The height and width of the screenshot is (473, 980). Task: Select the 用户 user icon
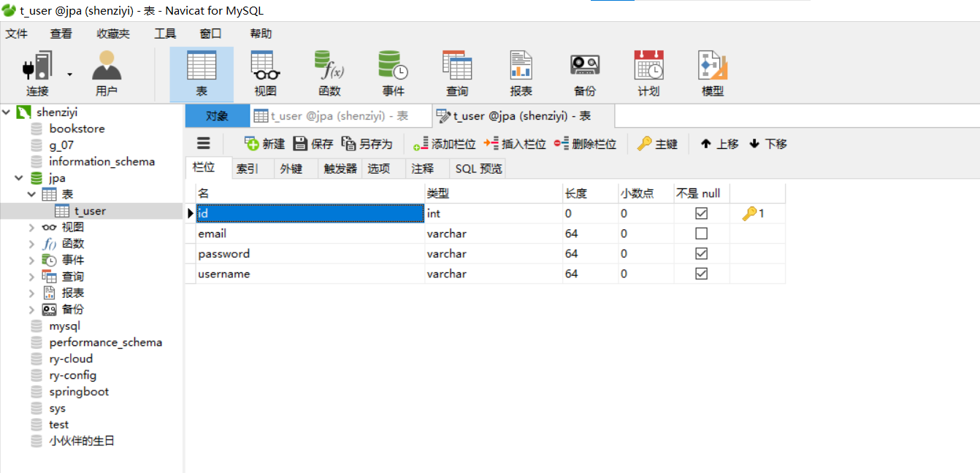(107, 74)
